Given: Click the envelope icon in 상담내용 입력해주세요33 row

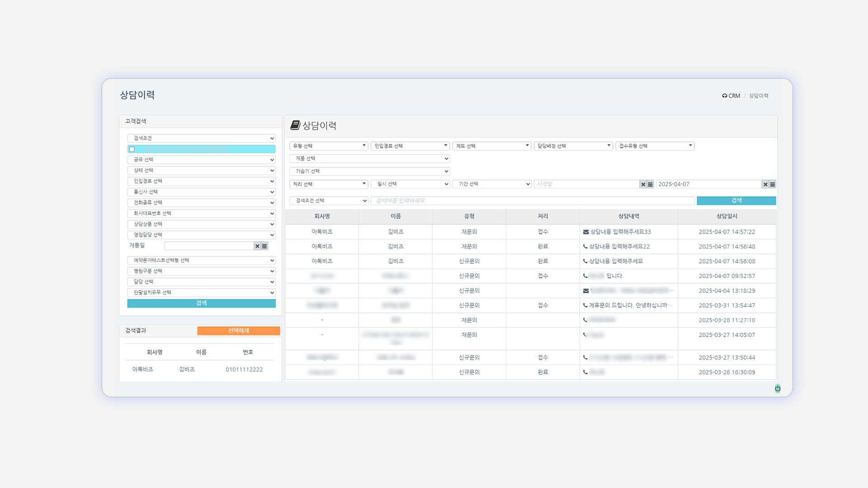Looking at the screenshot, I should [x=586, y=232].
